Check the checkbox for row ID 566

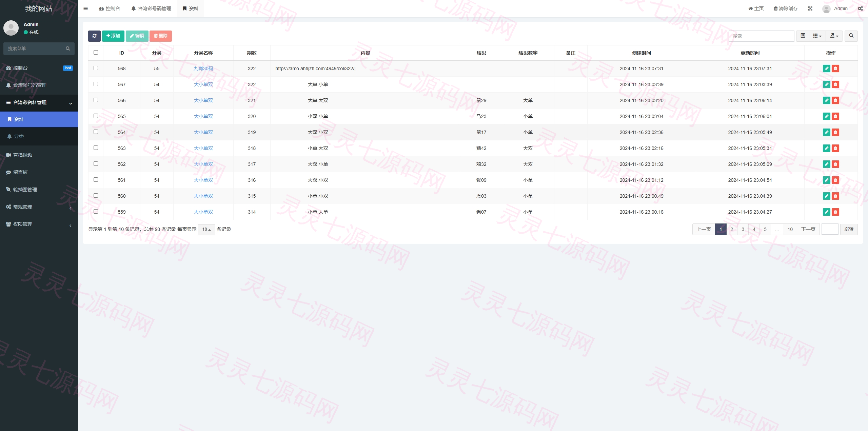pyautogui.click(x=96, y=100)
